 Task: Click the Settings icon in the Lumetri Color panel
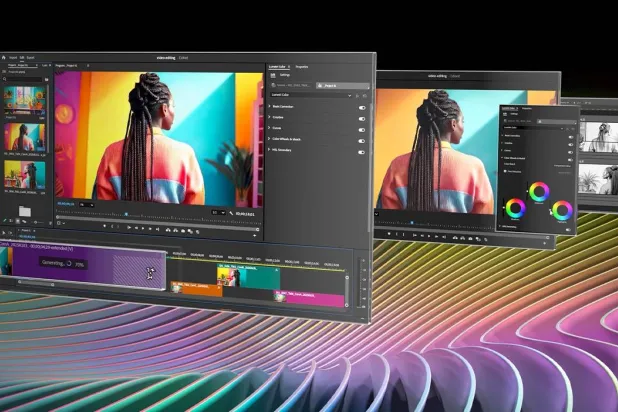pos(273,74)
